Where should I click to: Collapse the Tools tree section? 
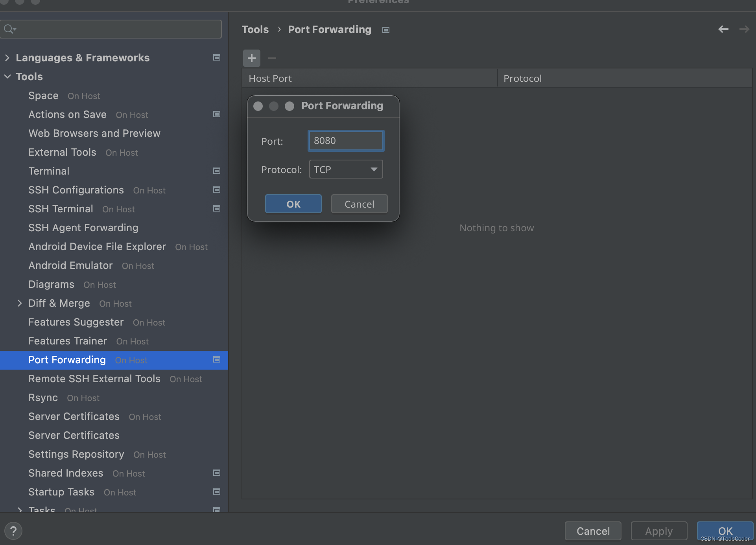click(7, 77)
